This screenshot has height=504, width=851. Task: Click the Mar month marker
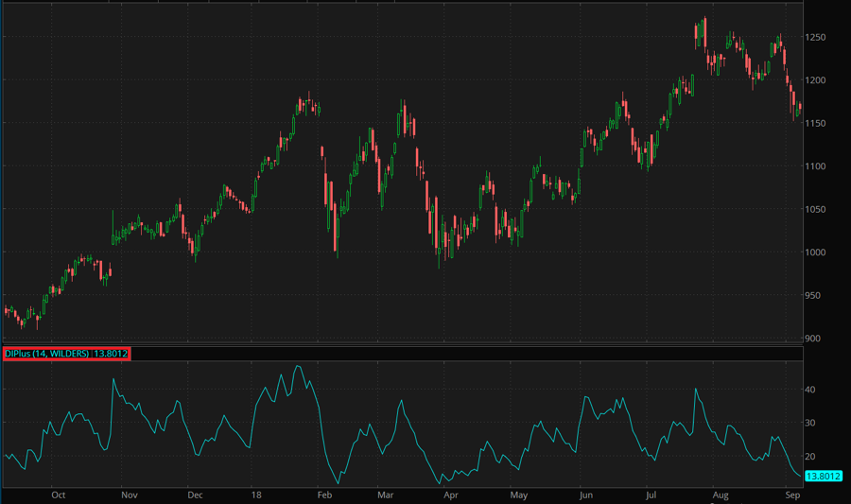tap(385, 495)
